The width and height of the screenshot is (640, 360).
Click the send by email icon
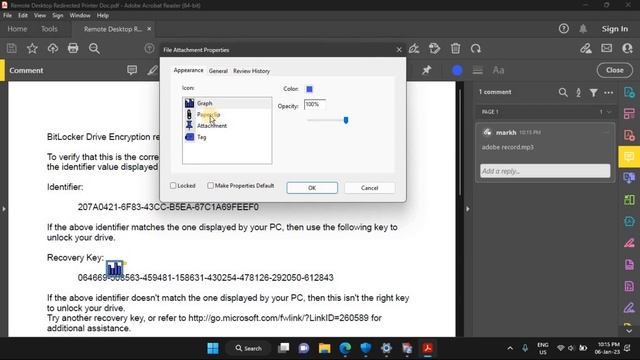(607, 48)
